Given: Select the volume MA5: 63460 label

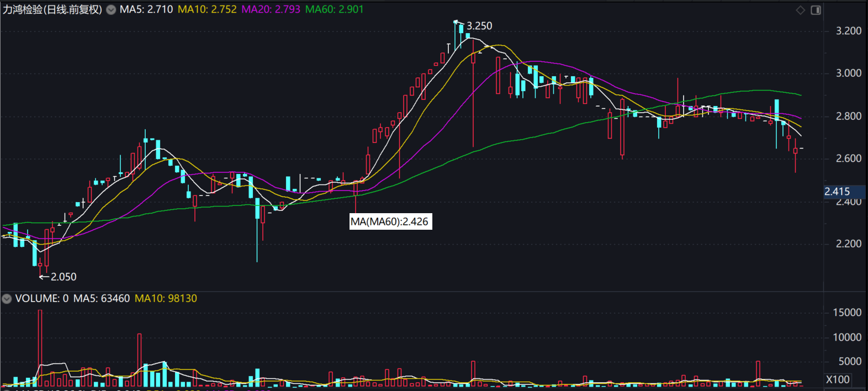Looking at the screenshot, I should click(102, 299).
